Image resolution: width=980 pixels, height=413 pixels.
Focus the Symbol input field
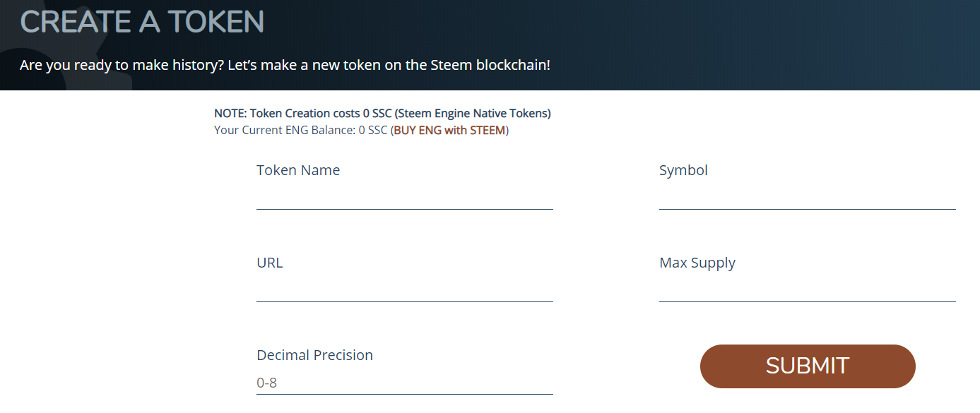coord(807,198)
